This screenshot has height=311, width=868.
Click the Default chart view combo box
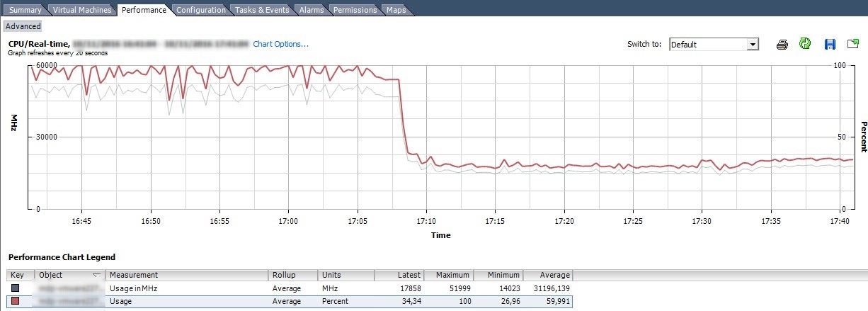708,45
